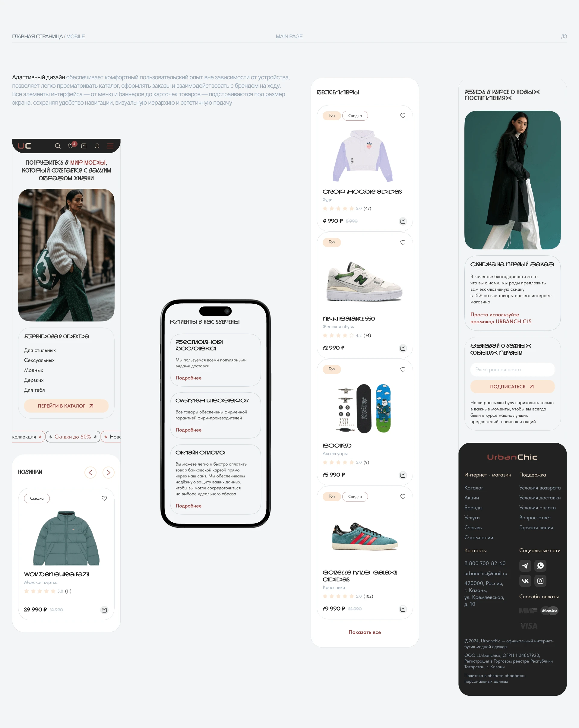Open the red hamburger menu icon
Viewport: 579px width, 728px height.
tap(110, 146)
